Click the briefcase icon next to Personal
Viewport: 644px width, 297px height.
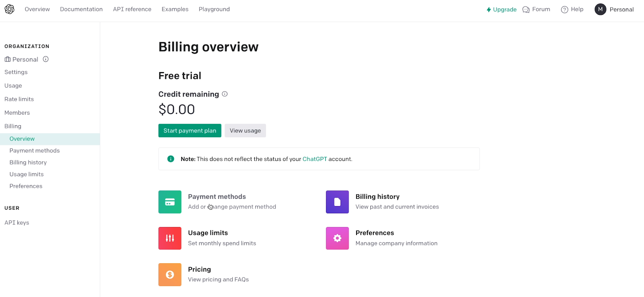coord(8,59)
